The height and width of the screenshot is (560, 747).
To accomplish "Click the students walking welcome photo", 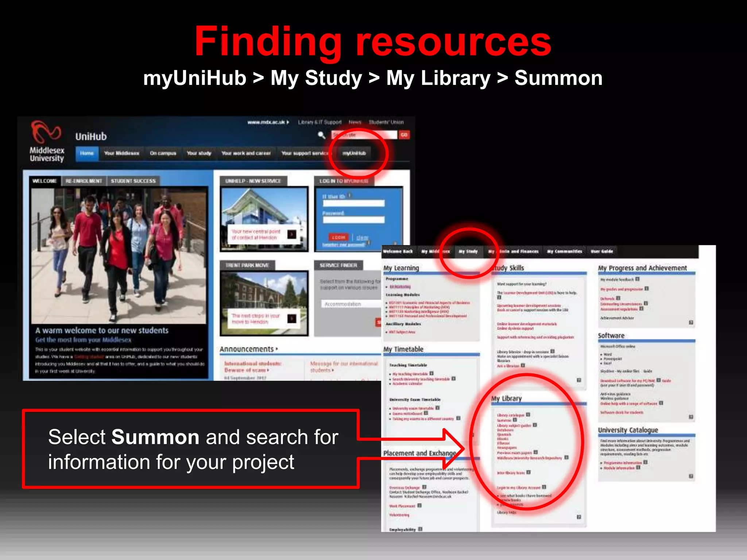I will click(x=119, y=255).
